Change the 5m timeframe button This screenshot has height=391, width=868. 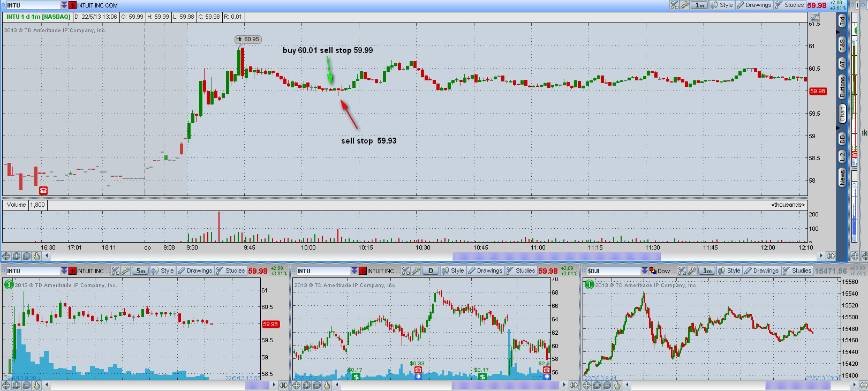coord(140,271)
